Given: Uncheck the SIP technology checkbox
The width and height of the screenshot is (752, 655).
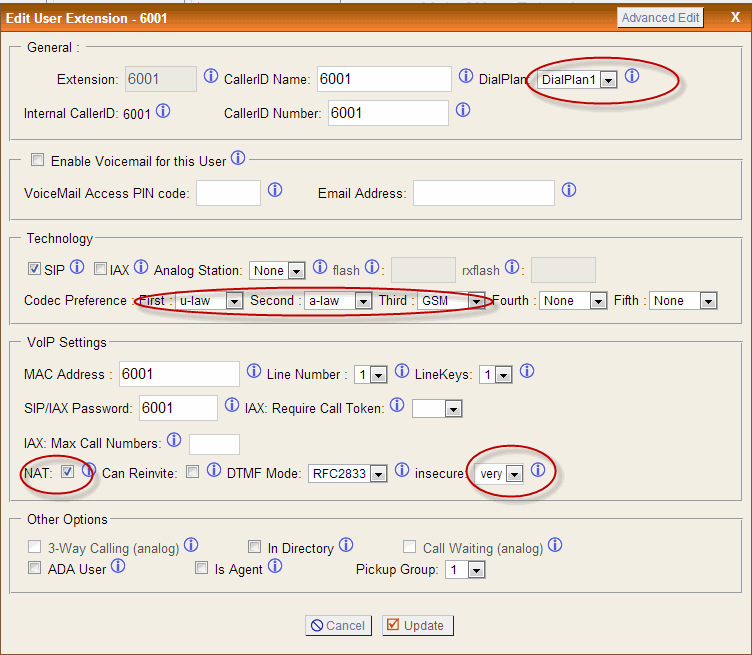Looking at the screenshot, I should pyautogui.click(x=34, y=269).
